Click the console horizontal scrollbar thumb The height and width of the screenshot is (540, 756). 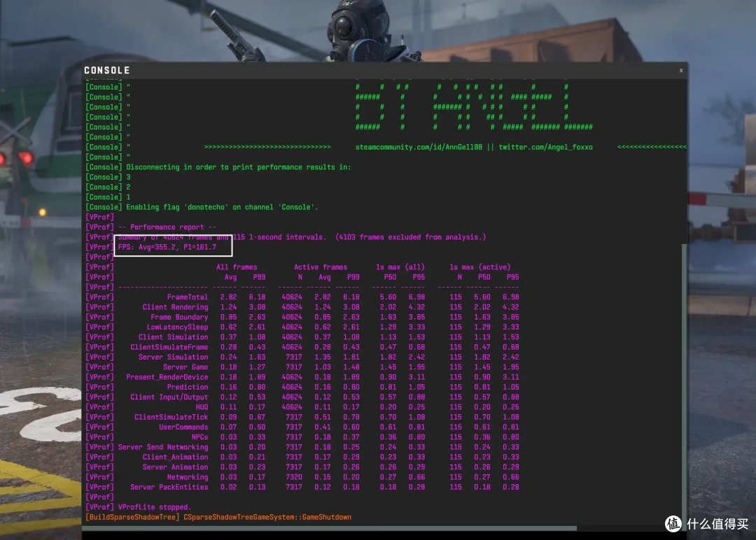(x=329, y=528)
